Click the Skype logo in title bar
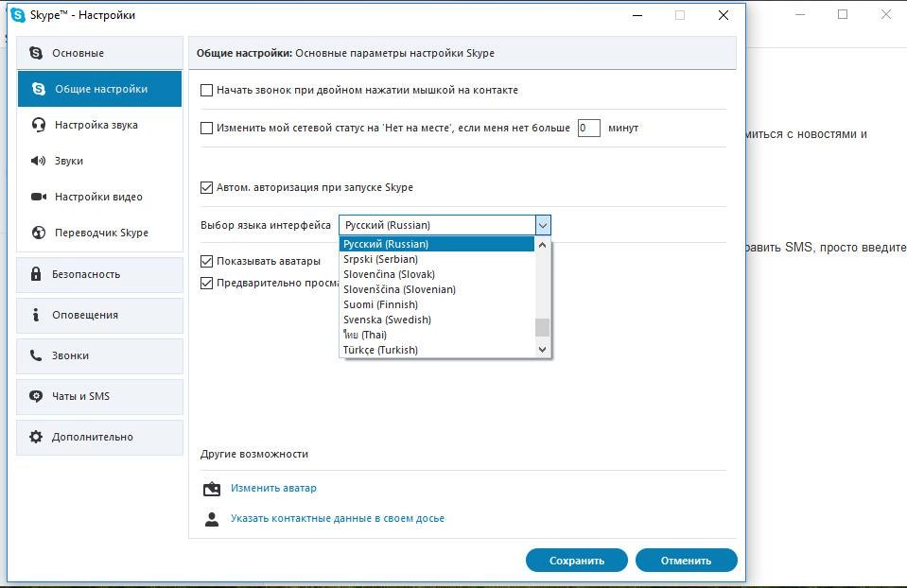 coord(18,15)
